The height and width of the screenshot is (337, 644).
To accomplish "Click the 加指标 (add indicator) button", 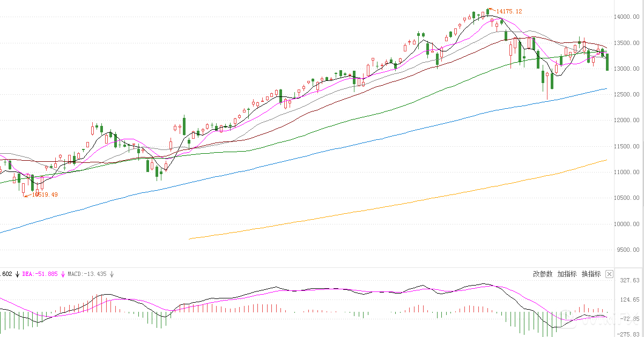I will [567, 274].
